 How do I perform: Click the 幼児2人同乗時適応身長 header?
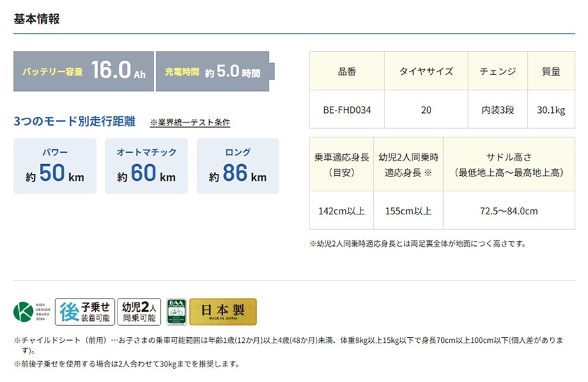pos(408,165)
